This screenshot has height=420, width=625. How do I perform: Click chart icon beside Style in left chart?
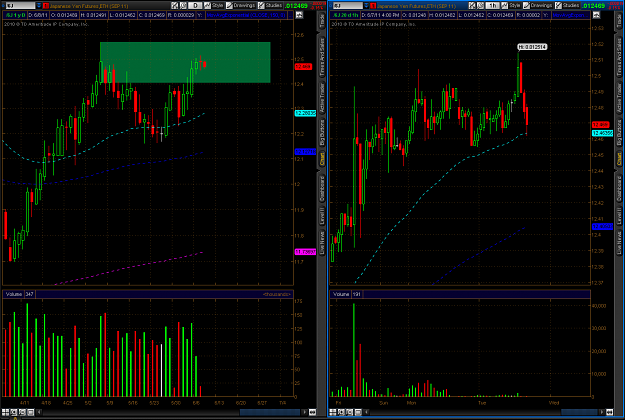coord(207,6)
